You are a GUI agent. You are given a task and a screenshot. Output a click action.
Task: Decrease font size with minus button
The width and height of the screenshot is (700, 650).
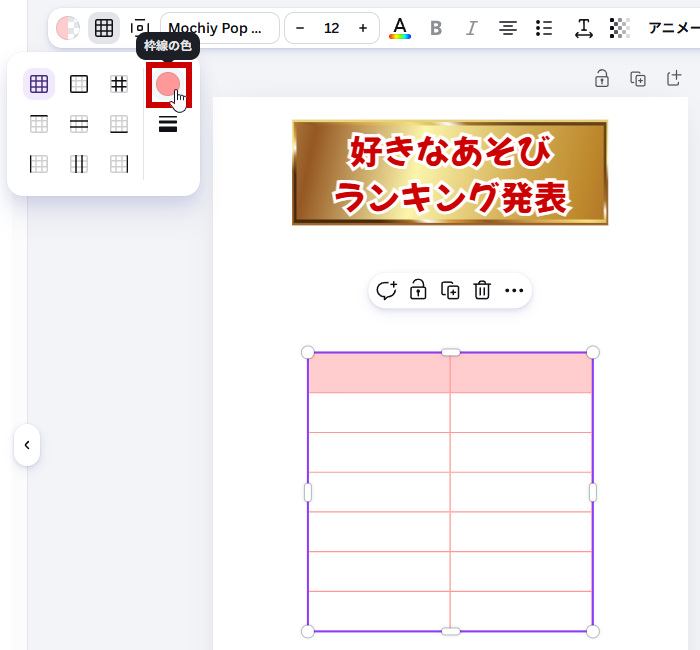[300, 28]
